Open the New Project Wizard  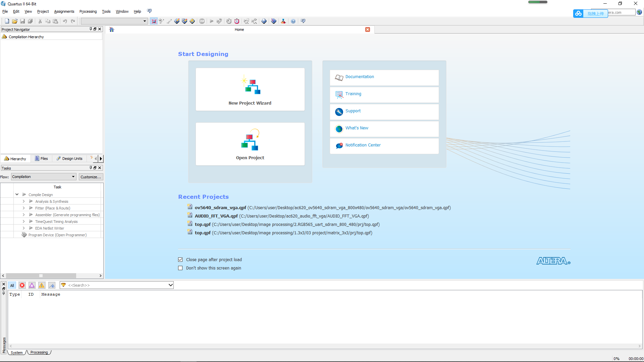(x=250, y=89)
